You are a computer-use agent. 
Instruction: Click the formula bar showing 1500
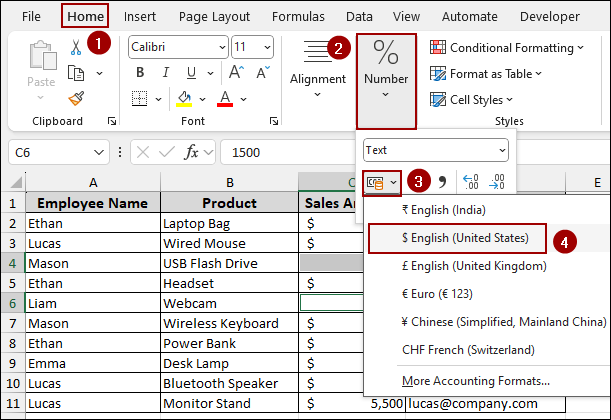pyautogui.click(x=288, y=152)
